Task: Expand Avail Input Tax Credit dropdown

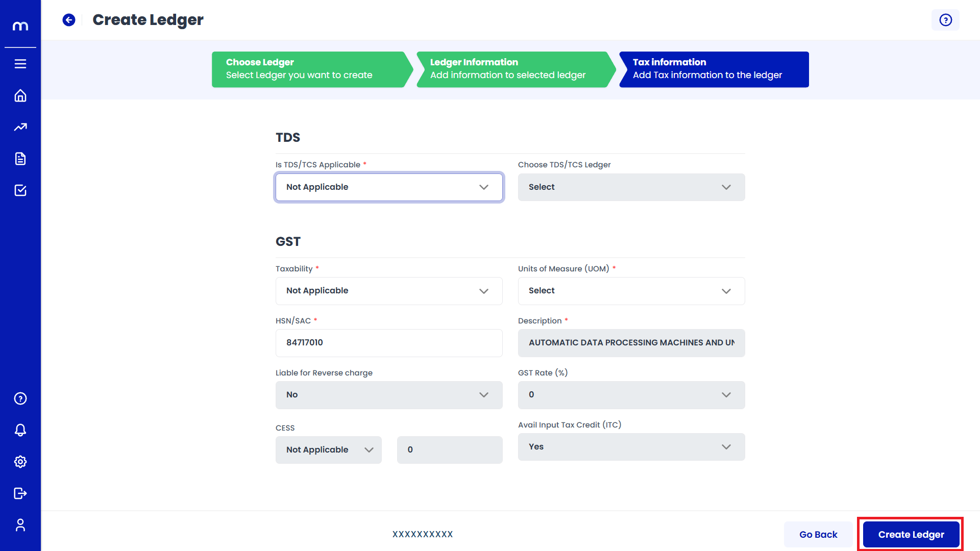Action: [x=631, y=447]
